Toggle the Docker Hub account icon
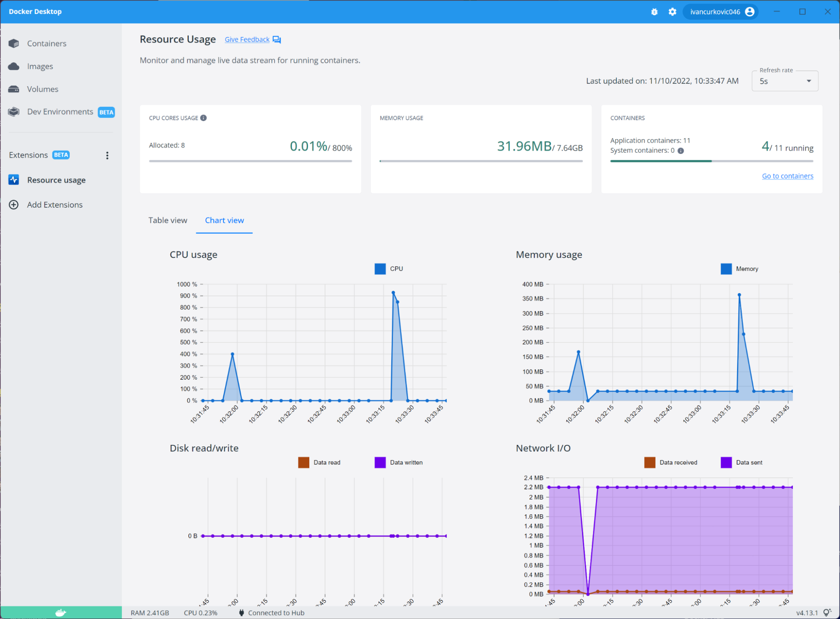 tap(753, 11)
